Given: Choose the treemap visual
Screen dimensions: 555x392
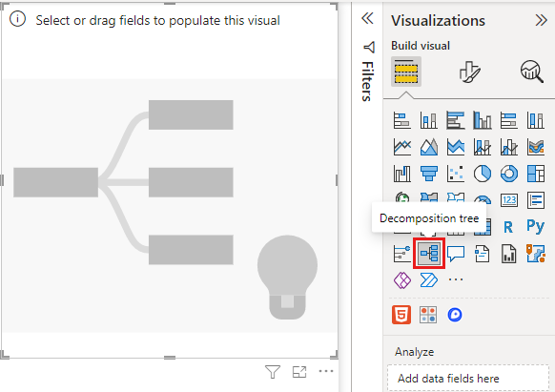Looking at the screenshot, I should click(x=536, y=174).
